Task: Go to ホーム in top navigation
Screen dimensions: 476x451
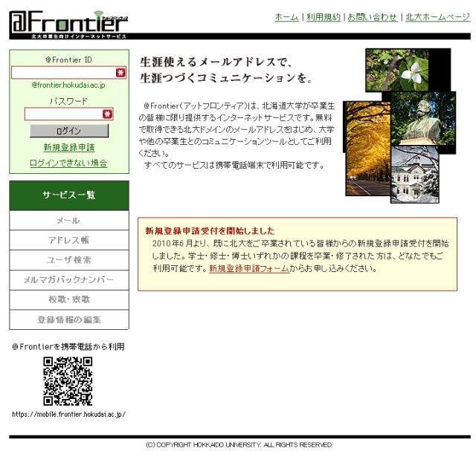Action: click(286, 17)
